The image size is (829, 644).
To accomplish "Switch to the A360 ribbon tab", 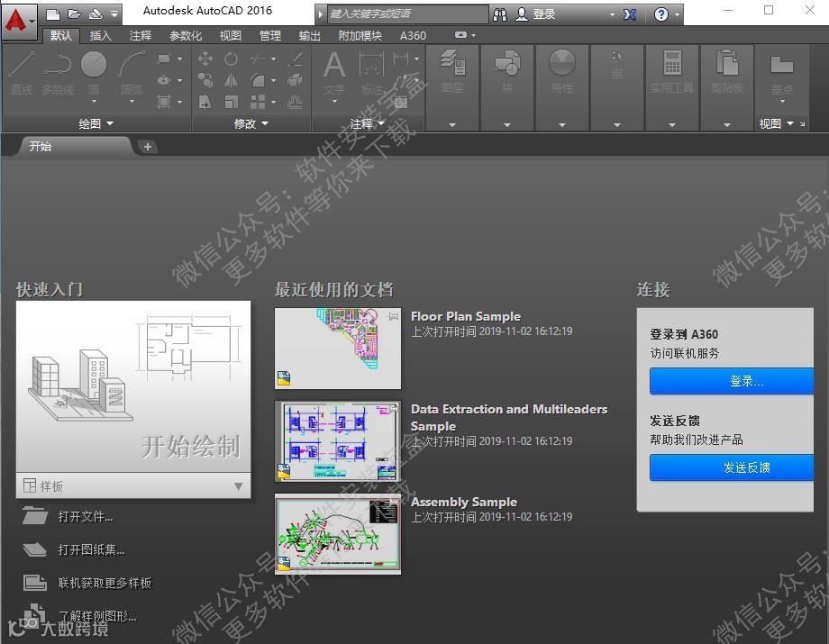I will (x=413, y=35).
